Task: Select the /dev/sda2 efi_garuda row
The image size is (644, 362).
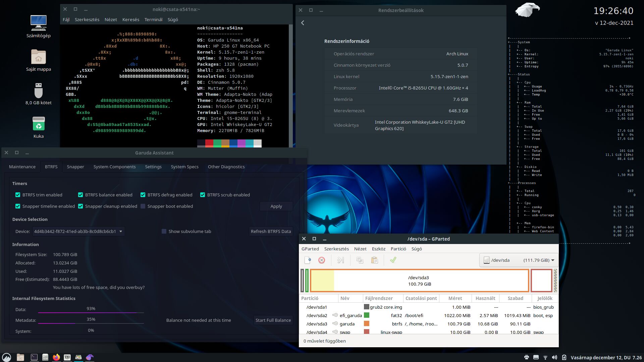Action: click(x=429, y=315)
